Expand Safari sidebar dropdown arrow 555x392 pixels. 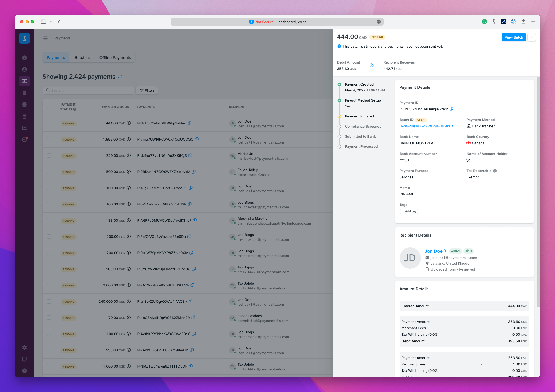pos(51,22)
